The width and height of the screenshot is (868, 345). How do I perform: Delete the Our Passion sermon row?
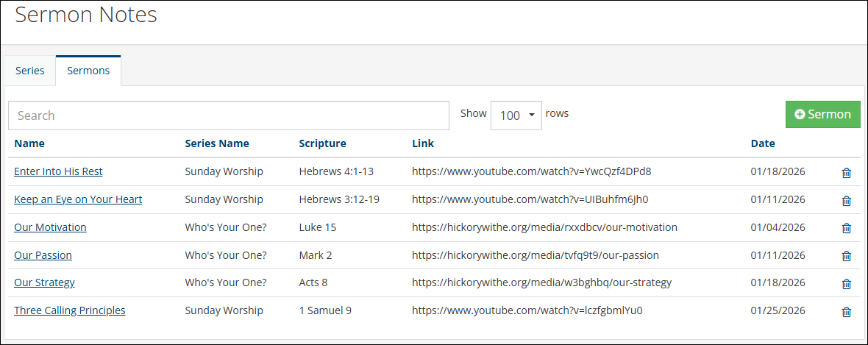[846, 256]
